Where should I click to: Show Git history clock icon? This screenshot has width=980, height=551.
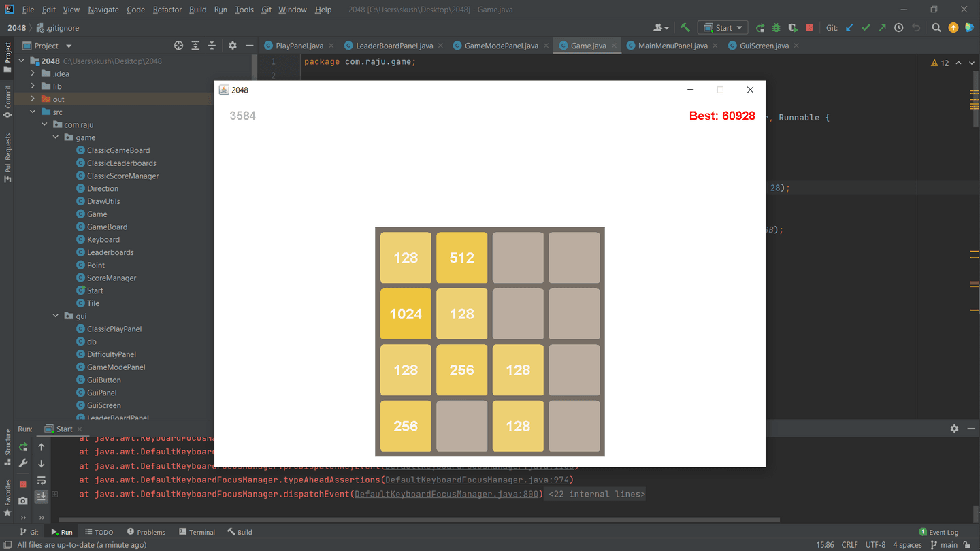tap(899, 28)
